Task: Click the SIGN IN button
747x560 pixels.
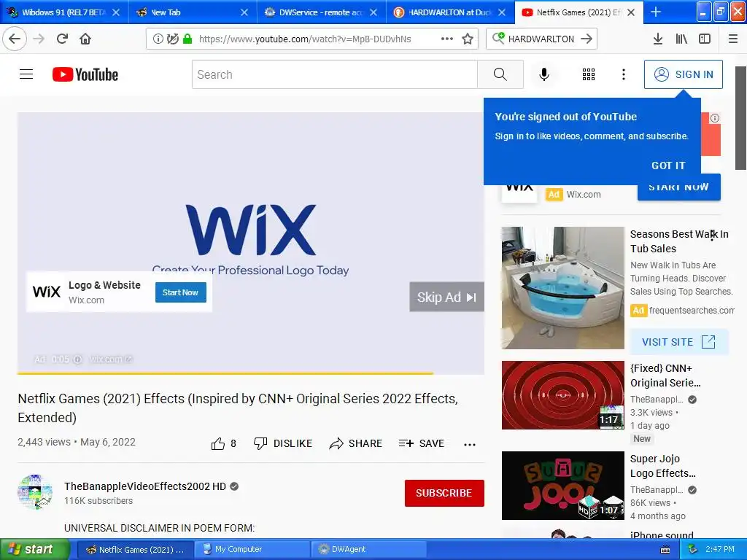Action: tap(684, 74)
